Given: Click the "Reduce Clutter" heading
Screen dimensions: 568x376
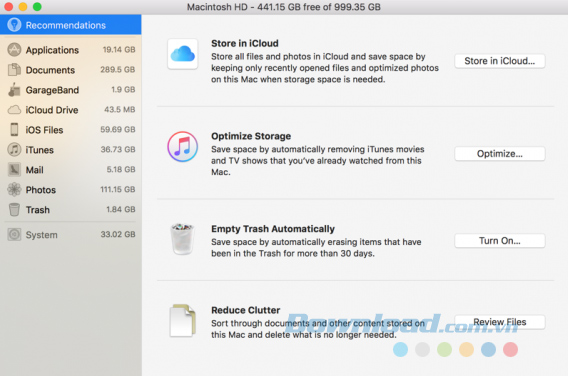Looking at the screenshot, I should point(246,310).
